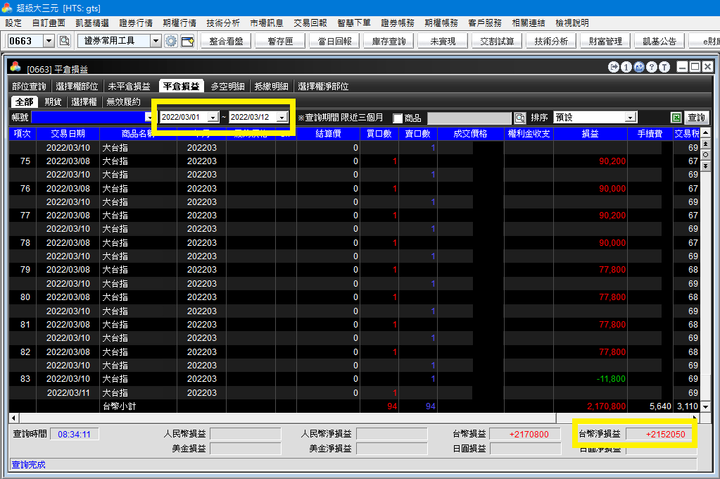Click the 損益 column header
The height and width of the screenshot is (479, 720).
click(590, 134)
